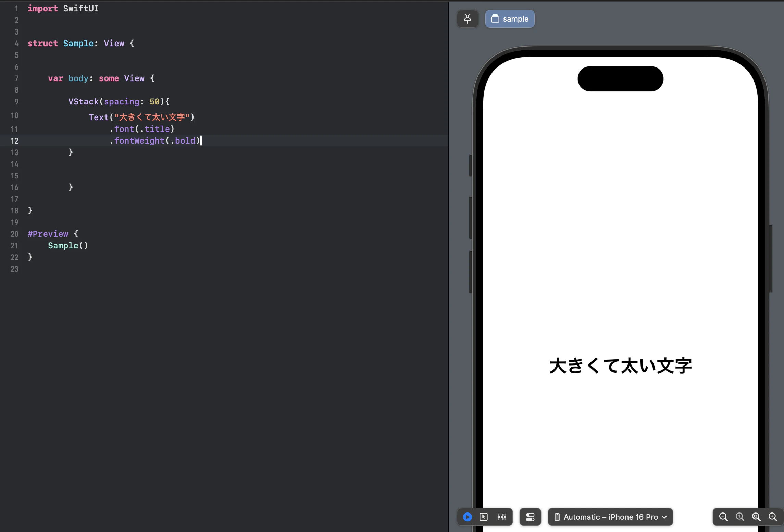784x532 pixels.
Task: Zoom out the preview canvas
Action: click(723, 517)
